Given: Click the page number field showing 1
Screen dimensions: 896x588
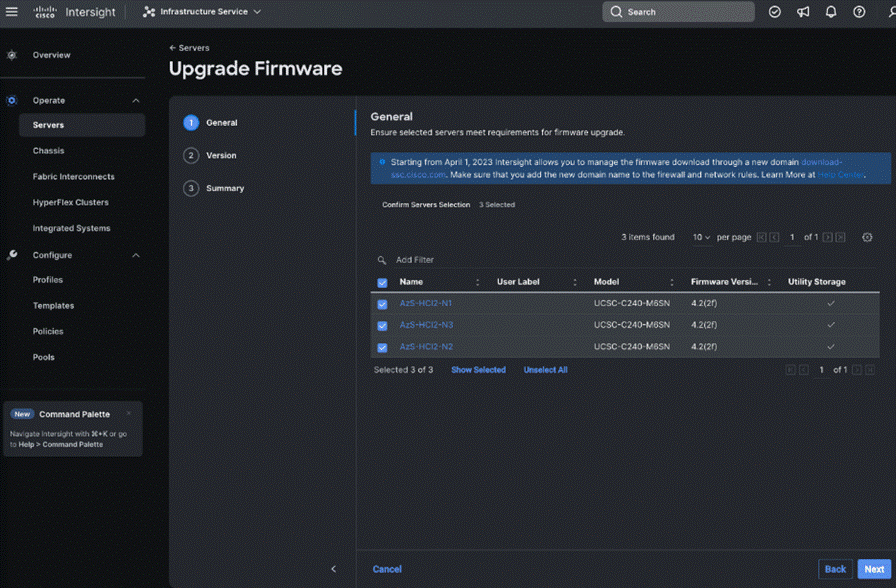Looking at the screenshot, I should [x=791, y=237].
